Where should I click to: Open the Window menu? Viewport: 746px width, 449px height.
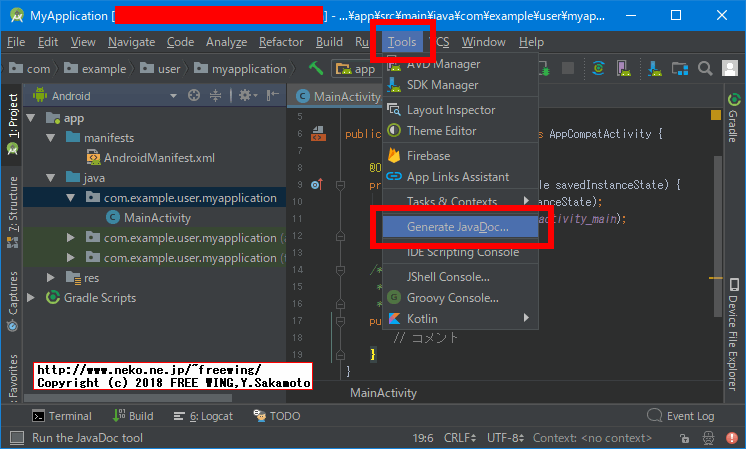483,42
